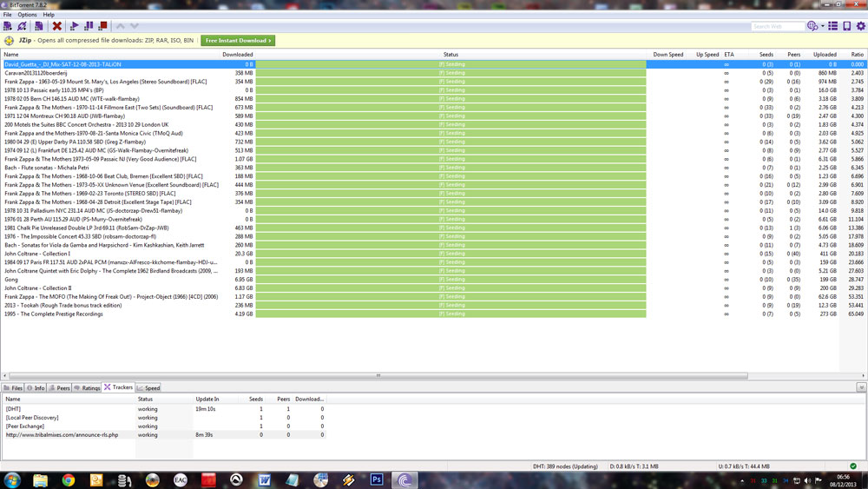The image size is (868, 489).
Task: Open search engine dropdown arrow
Action: point(822,26)
